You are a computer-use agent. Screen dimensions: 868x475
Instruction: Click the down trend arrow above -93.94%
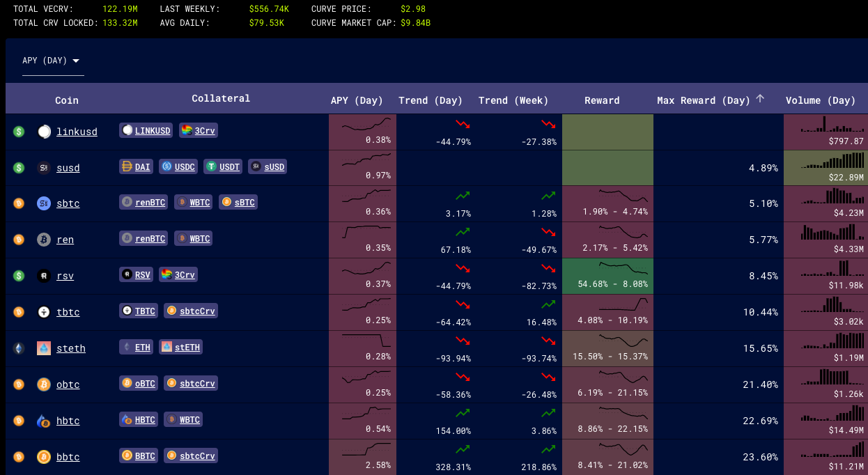(463, 341)
